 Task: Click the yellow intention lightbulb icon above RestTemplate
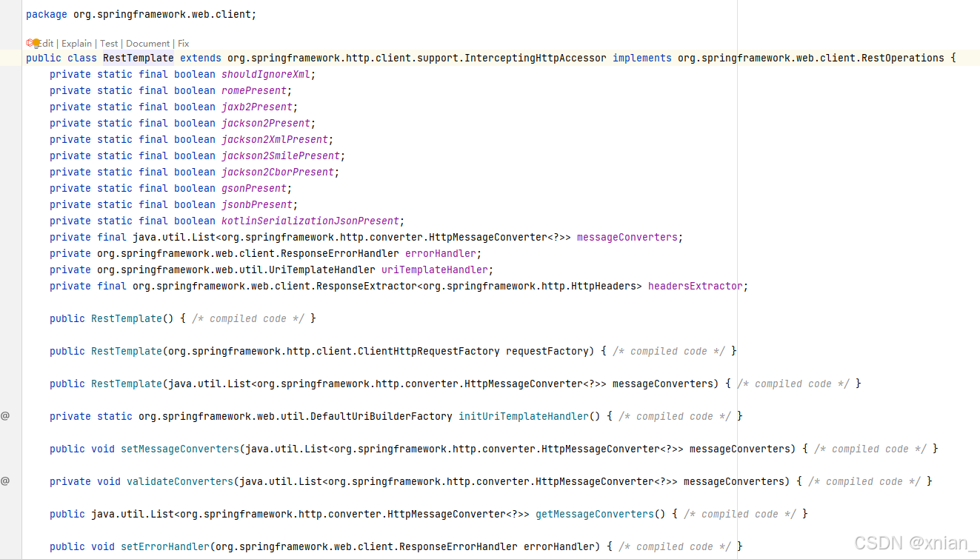tap(36, 44)
